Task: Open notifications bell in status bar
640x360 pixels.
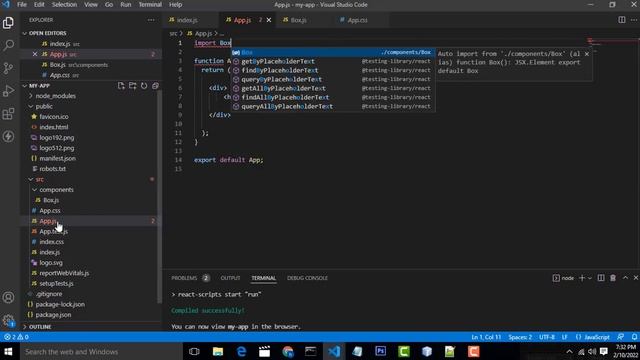Action: (x=634, y=337)
